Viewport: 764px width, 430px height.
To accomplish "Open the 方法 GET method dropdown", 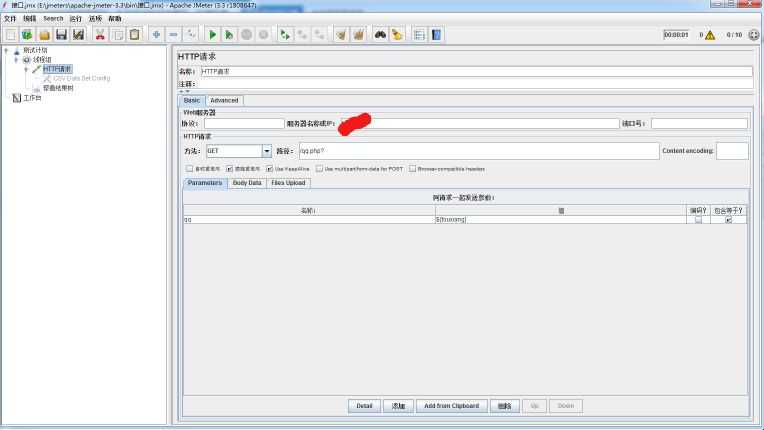I will pyautogui.click(x=267, y=151).
